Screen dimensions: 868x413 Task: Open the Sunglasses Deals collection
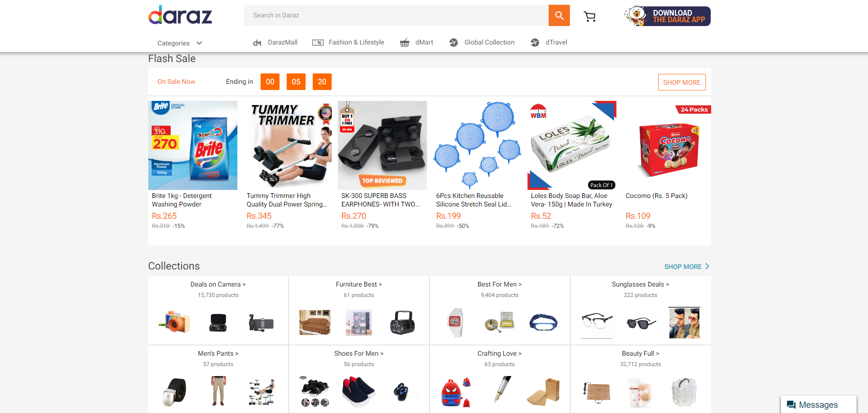tap(641, 284)
